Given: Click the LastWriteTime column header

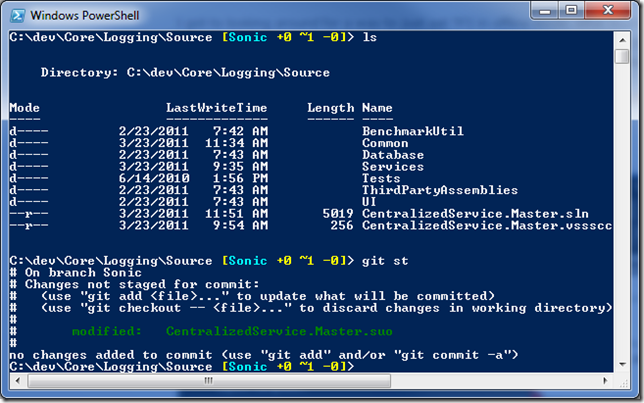Looking at the screenshot, I should [217, 108].
